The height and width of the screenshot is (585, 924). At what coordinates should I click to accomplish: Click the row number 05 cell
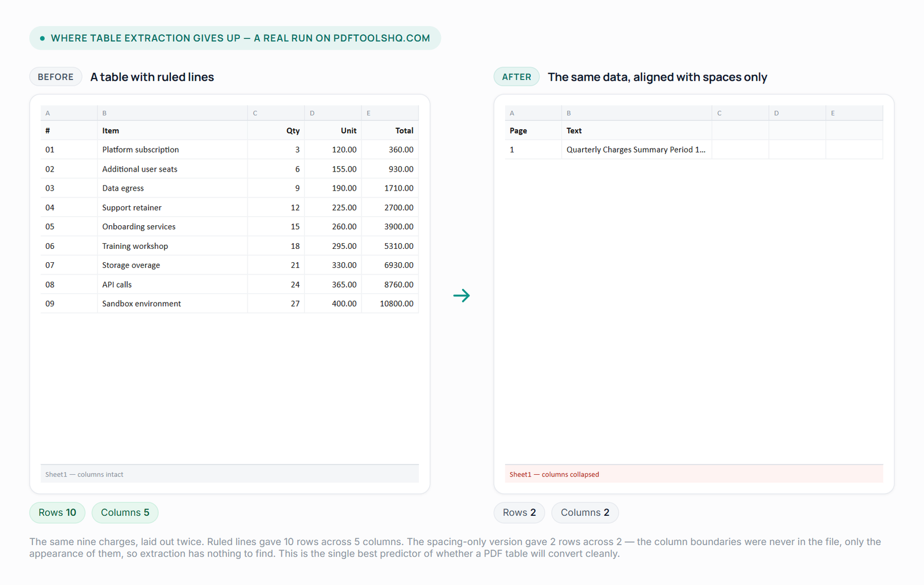69,226
